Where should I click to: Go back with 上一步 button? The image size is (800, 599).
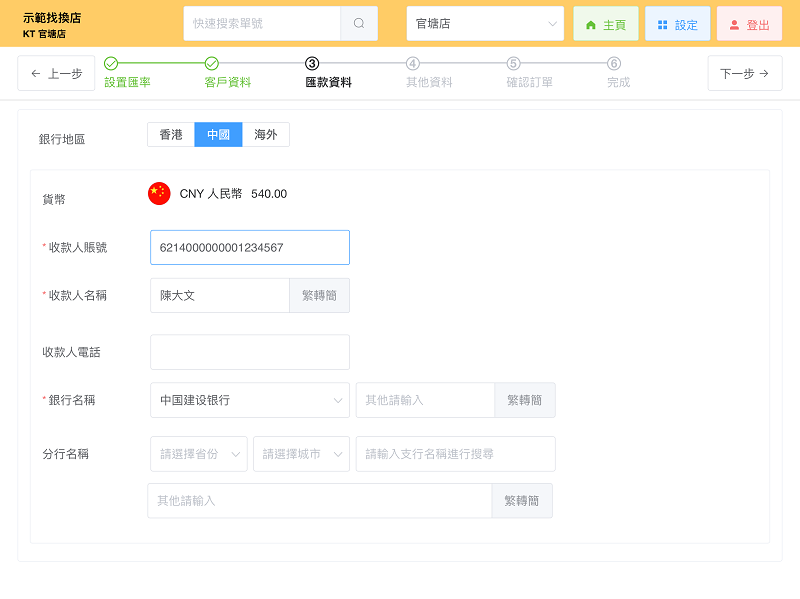[56, 73]
